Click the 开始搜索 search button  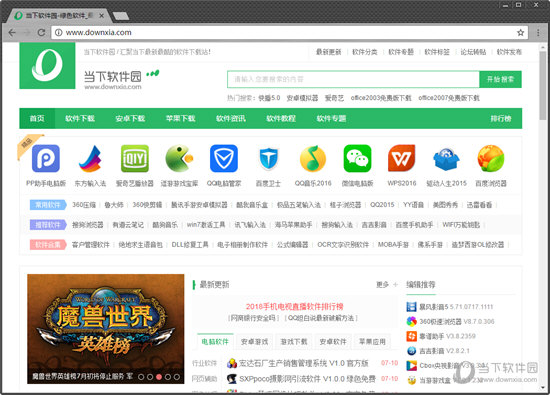(x=500, y=79)
